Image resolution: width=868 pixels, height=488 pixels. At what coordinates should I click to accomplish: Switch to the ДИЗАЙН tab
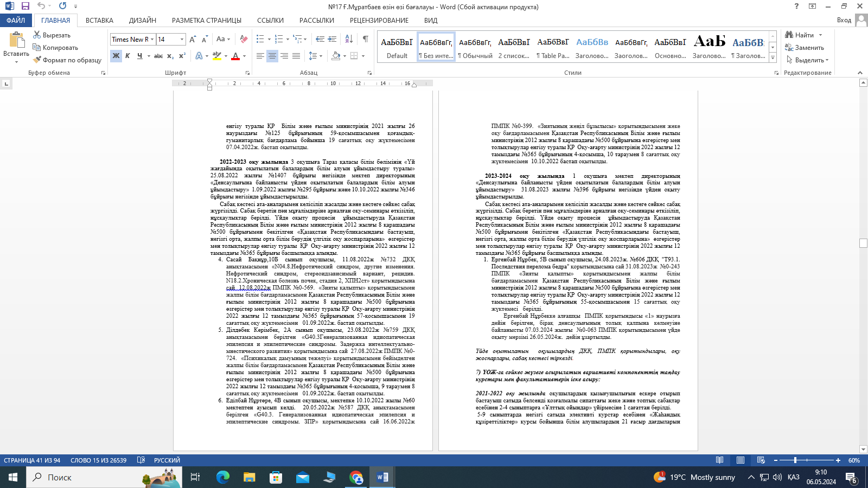click(143, 20)
